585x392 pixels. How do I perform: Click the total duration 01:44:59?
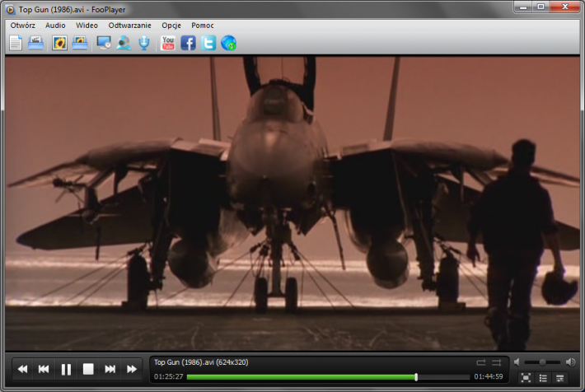[x=489, y=376]
